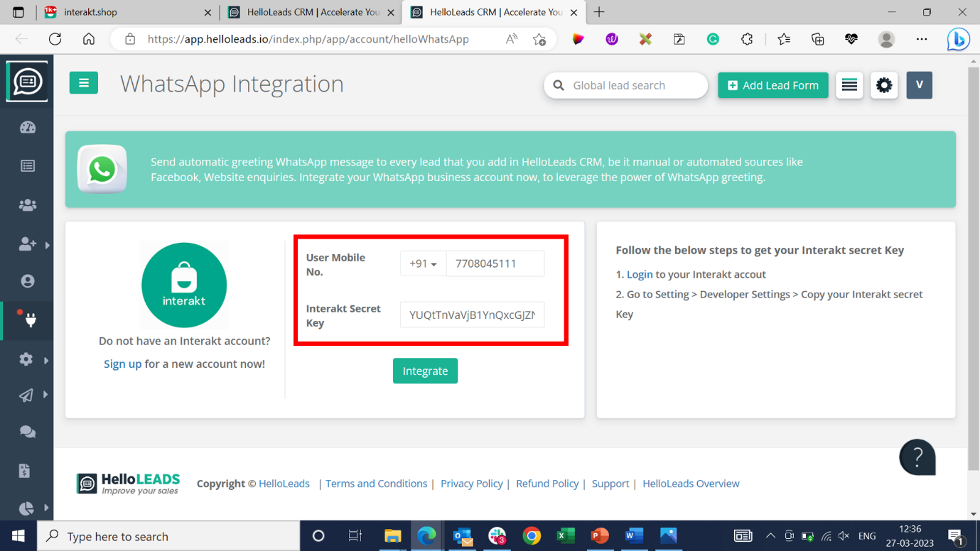The height and width of the screenshot is (551, 980).
Task: Open Microsoft Excel from taskbar
Action: pos(566,536)
